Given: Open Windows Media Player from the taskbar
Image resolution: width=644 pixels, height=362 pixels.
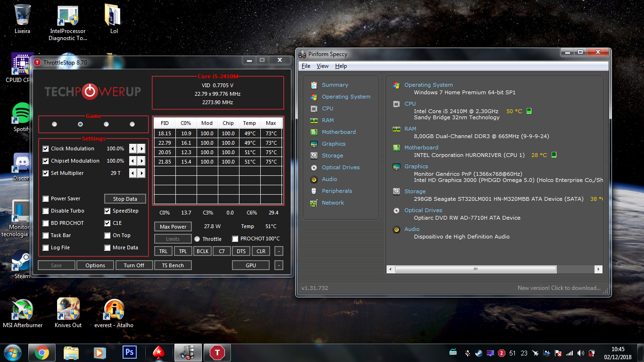Looking at the screenshot, I should click(100, 353).
